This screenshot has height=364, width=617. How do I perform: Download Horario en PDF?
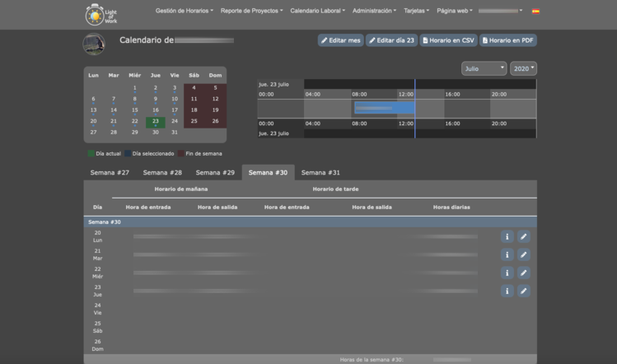(x=508, y=40)
